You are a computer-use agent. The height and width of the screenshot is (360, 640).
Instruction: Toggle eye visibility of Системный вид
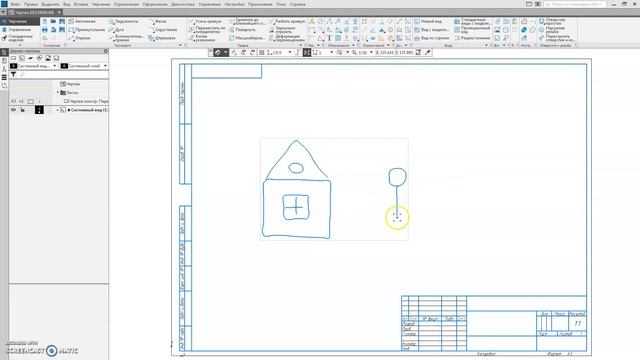click(13, 110)
